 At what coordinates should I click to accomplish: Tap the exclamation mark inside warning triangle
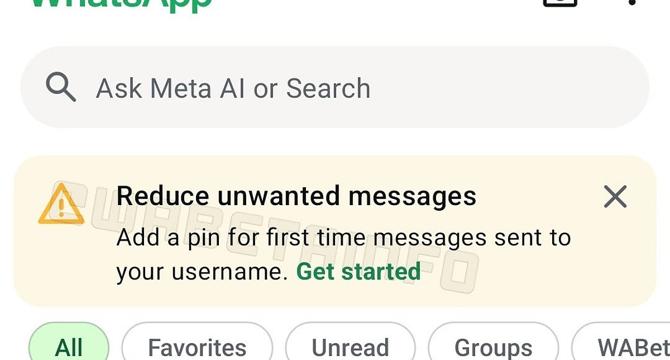pyautogui.click(x=61, y=207)
